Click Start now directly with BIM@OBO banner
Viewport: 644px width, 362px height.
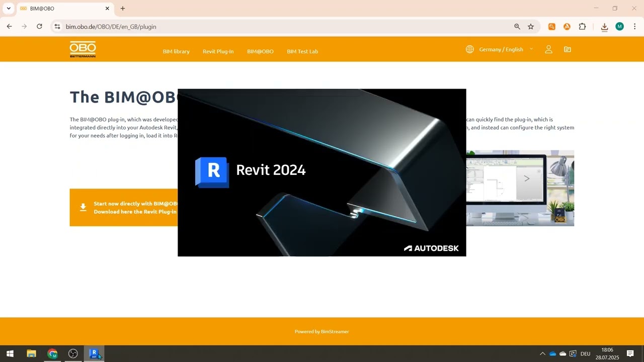click(124, 207)
